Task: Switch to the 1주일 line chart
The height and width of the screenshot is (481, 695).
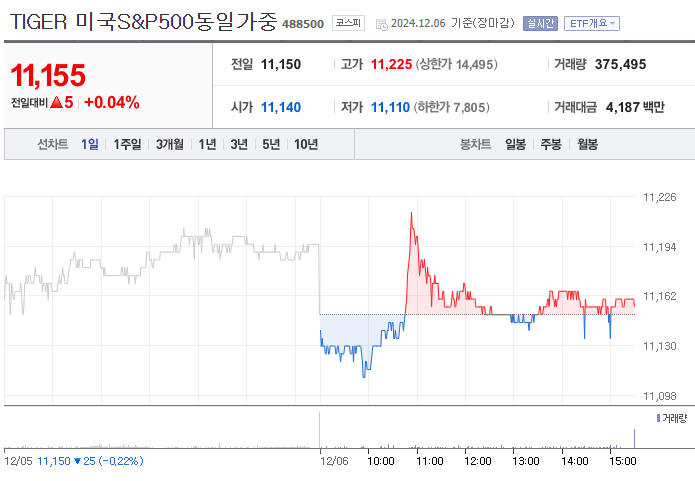Action: tap(127, 144)
